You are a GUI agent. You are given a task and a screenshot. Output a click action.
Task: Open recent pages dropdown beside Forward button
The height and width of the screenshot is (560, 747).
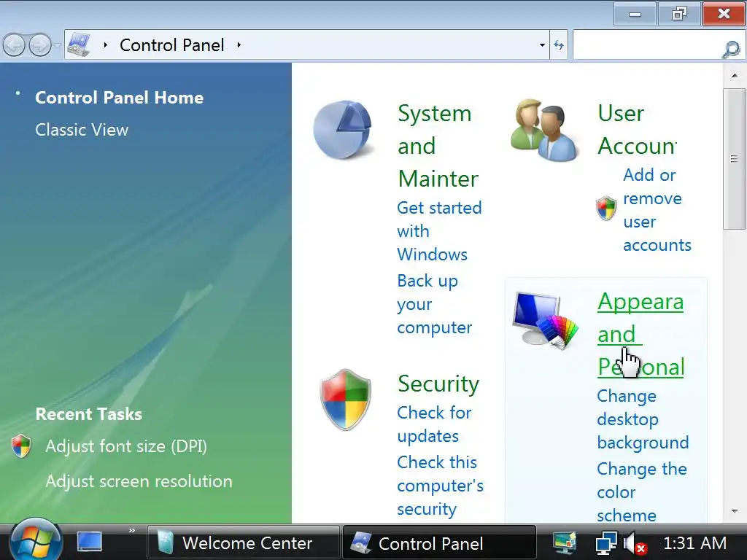coord(58,45)
